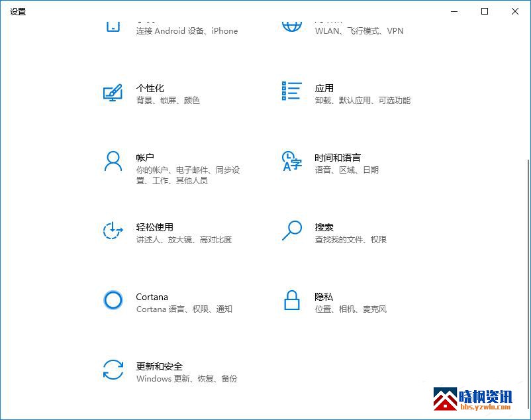The width and height of the screenshot is (531, 420).
Task: Open 个性化 settings category
Action: click(150, 88)
